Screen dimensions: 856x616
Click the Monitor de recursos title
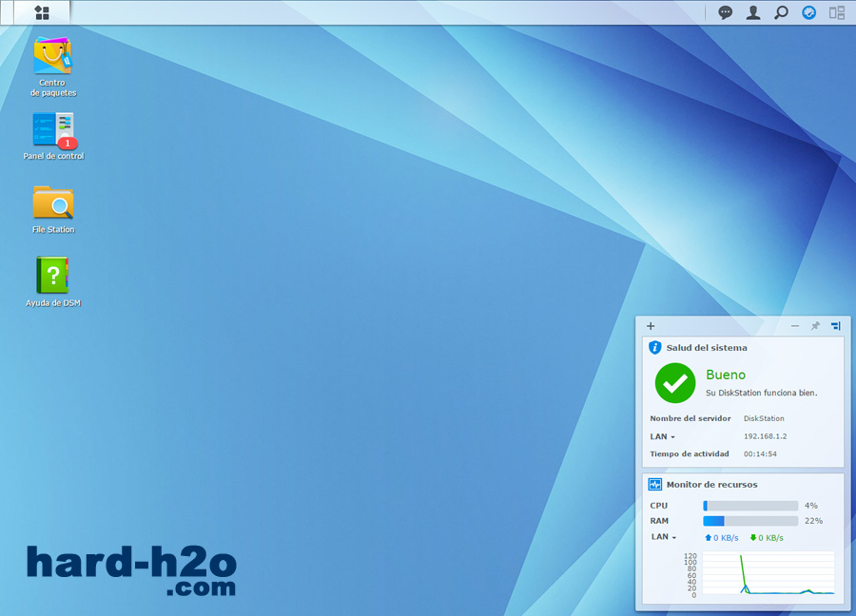pos(711,485)
